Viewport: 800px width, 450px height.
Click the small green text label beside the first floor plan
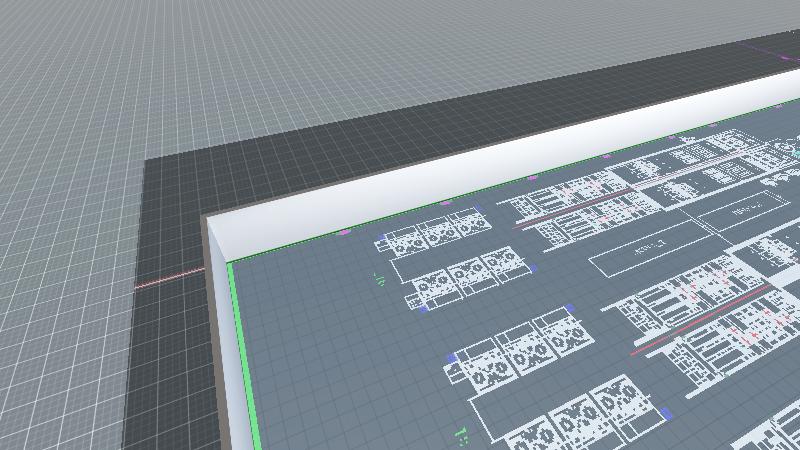point(380,278)
